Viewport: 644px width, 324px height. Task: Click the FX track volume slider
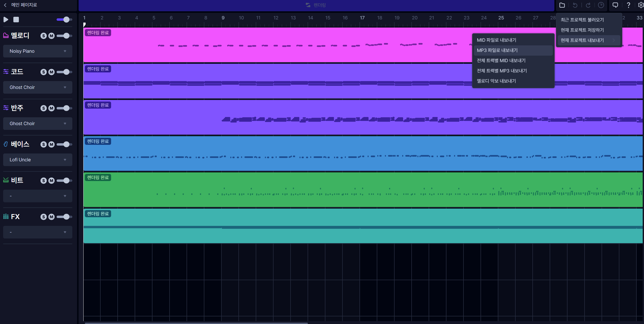[64, 217]
